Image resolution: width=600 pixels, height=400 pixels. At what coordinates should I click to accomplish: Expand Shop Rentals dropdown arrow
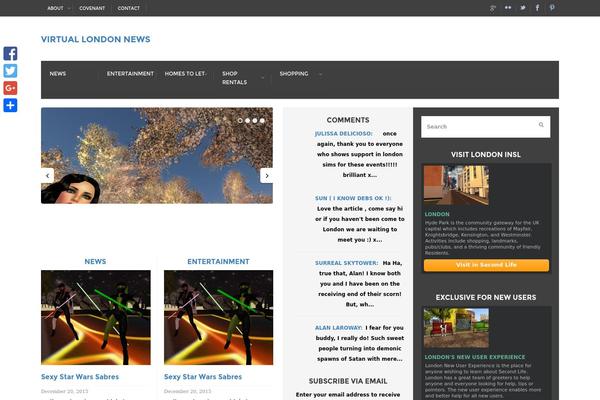[262, 78]
